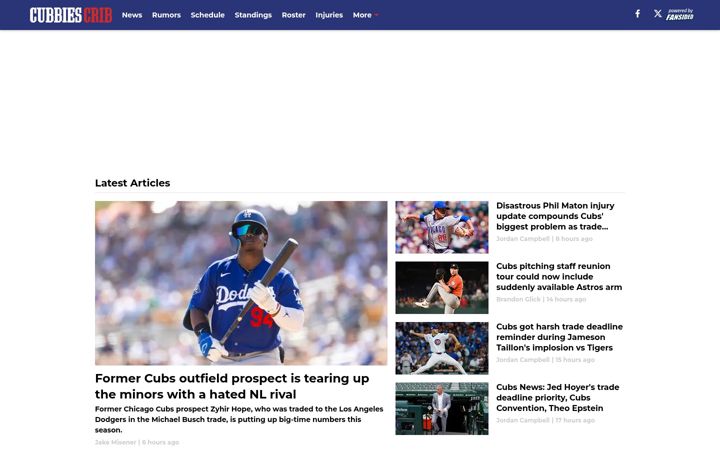Open the Cubbies Crib home logo

pyautogui.click(x=71, y=15)
